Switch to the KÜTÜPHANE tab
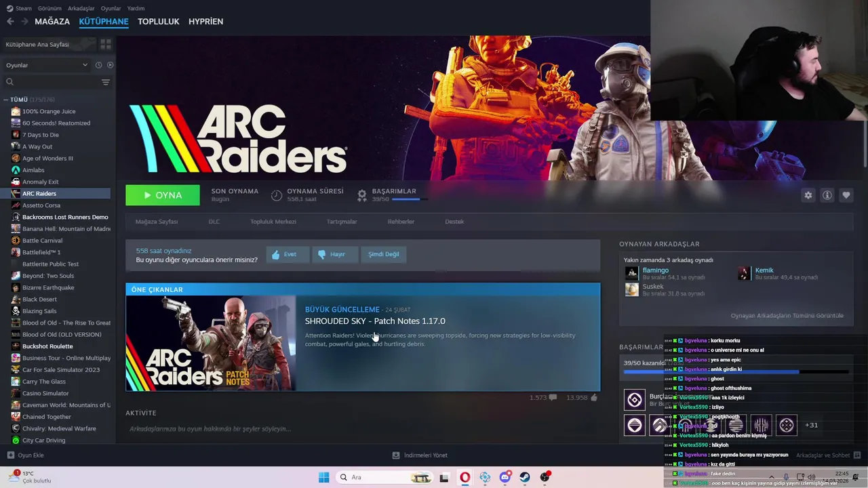868x488 pixels. click(x=104, y=22)
